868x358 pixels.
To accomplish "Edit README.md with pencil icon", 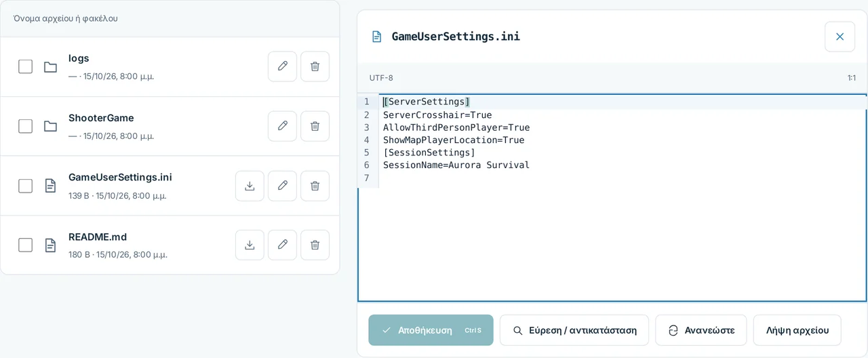I will pos(282,245).
